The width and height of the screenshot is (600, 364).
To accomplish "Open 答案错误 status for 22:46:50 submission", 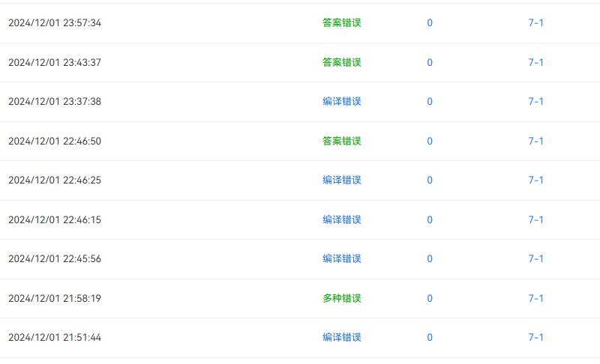I will (342, 142).
